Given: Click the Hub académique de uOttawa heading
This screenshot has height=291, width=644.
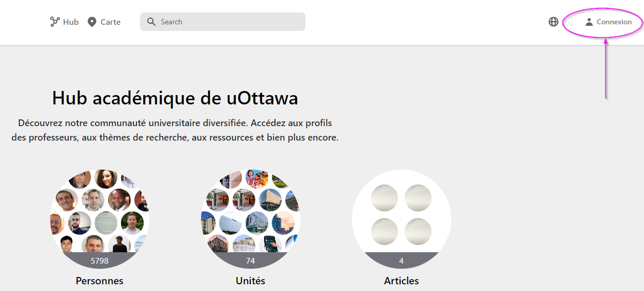Looking at the screenshot, I should point(175,98).
